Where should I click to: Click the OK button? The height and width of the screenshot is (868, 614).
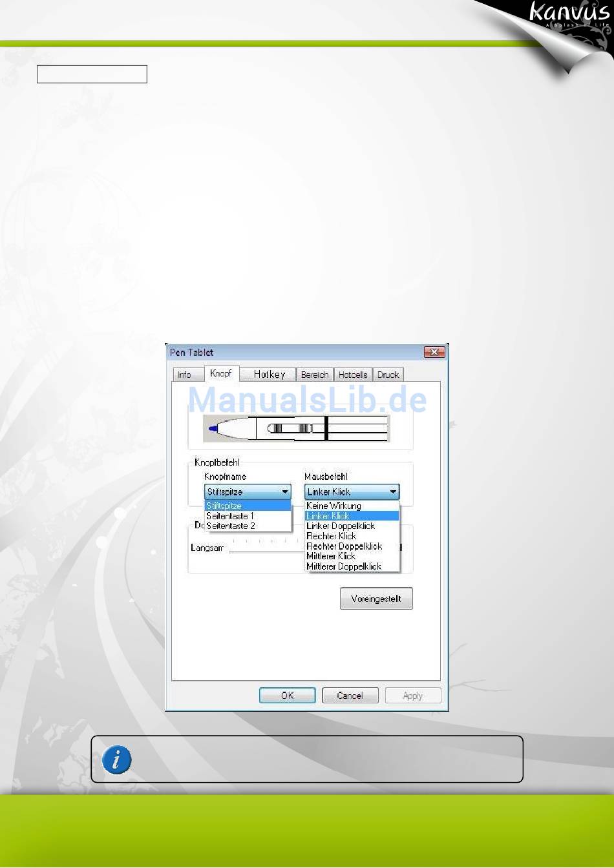288,696
